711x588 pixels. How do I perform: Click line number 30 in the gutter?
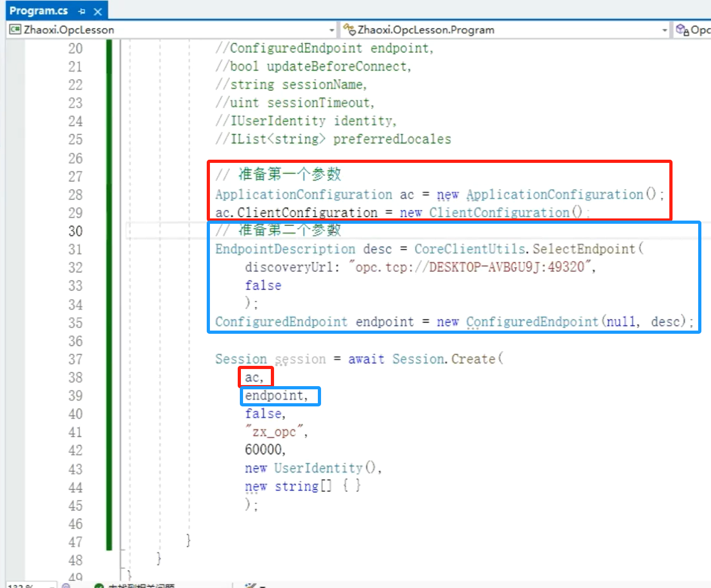(x=75, y=231)
